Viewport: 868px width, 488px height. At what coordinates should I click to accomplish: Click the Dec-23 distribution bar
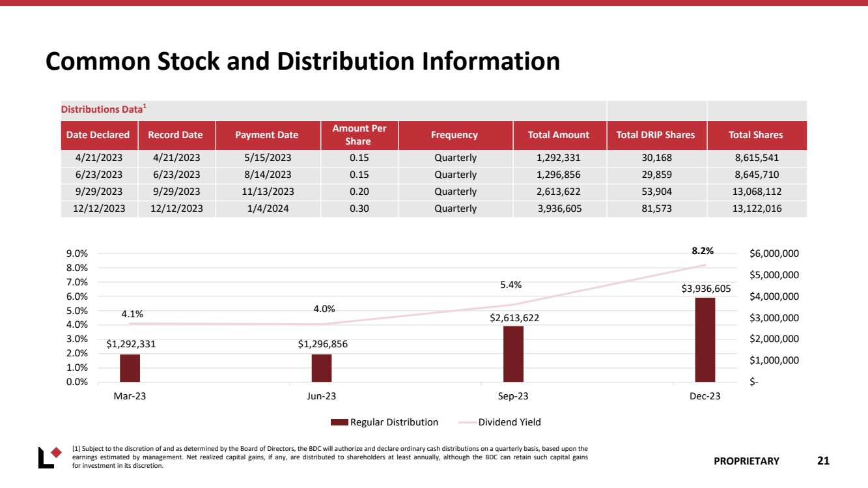pos(705,339)
